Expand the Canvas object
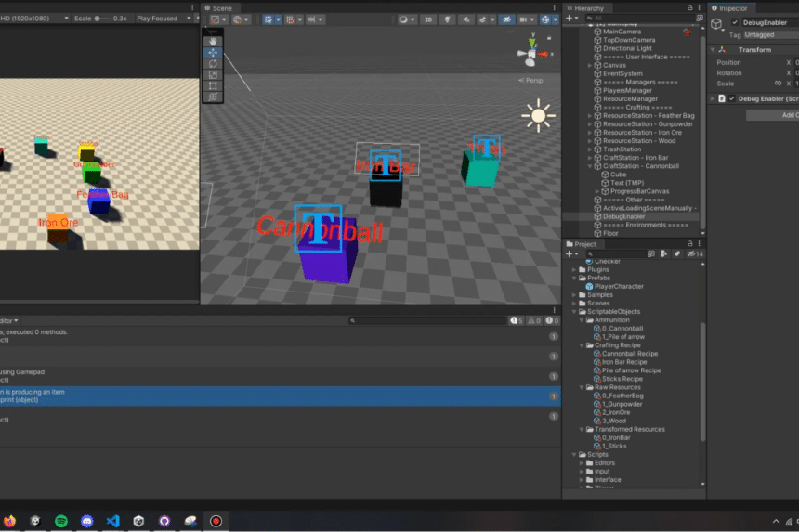 coord(590,65)
